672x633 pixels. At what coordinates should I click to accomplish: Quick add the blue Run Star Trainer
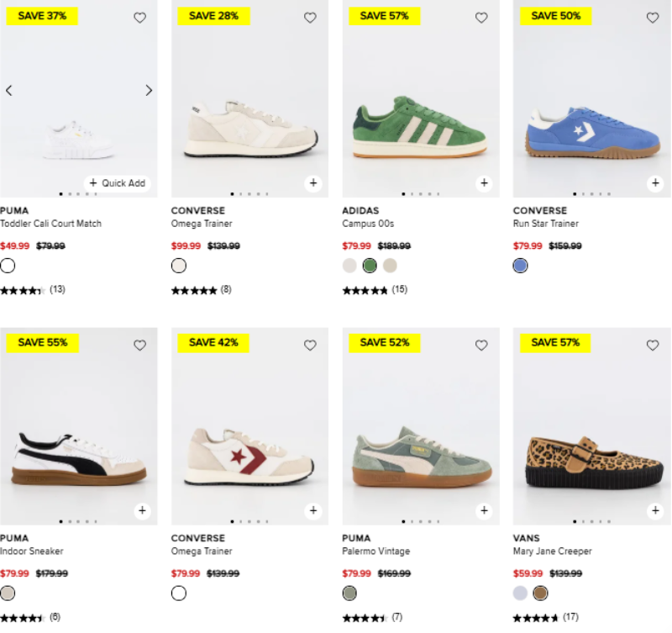655,183
